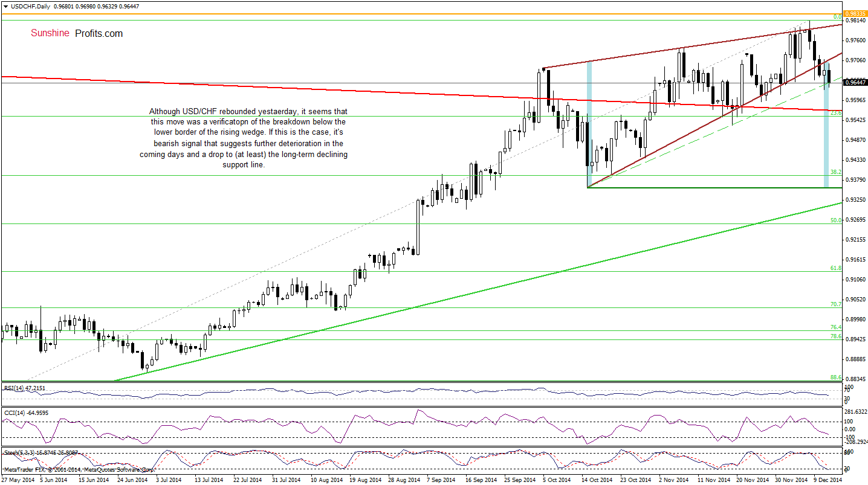Click the 0.89425 price axis label
Viewport: 868px width, 485px height.
[855, 339]
